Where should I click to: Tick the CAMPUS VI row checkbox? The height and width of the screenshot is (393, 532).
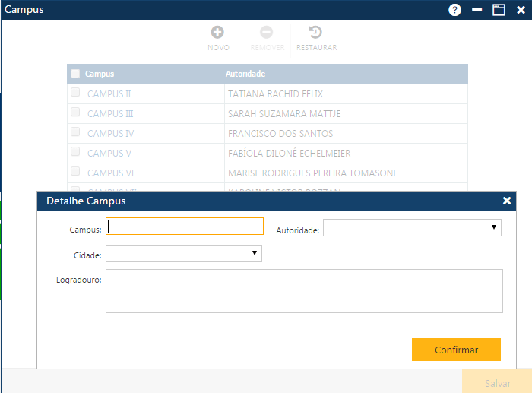[x=75, y=172]
